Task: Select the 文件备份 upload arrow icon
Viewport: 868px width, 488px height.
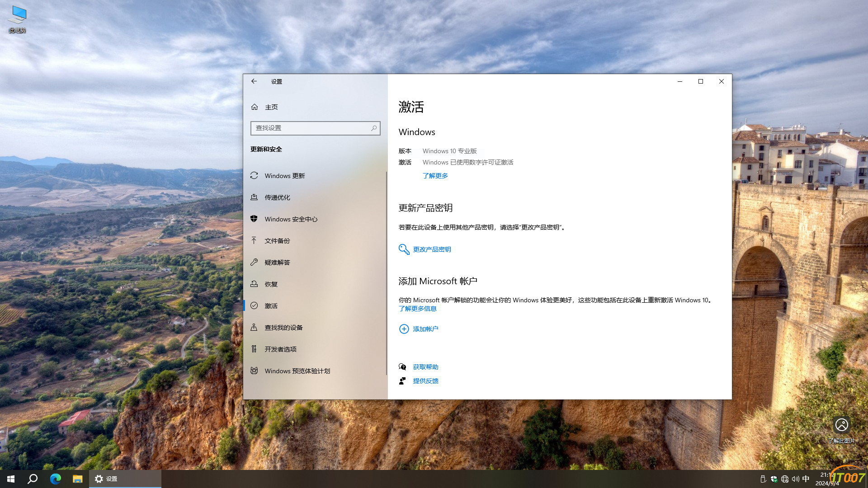Action: [254, 240]
